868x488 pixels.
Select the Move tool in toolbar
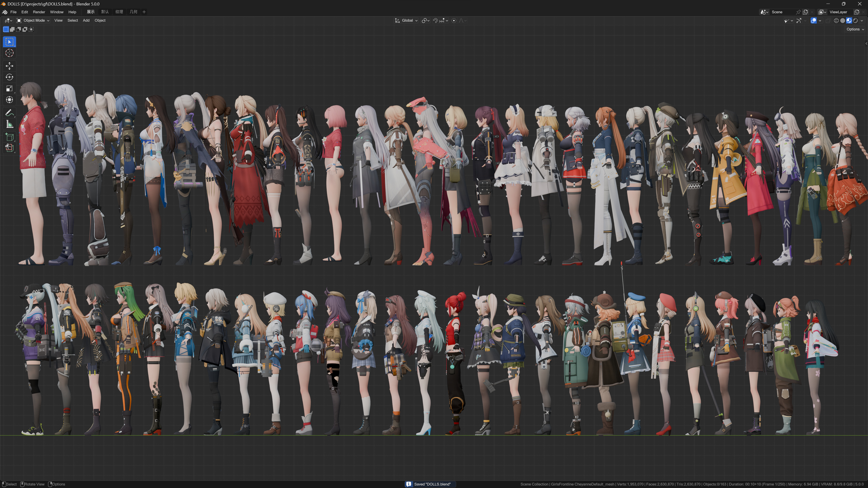[x=9, y=66]
